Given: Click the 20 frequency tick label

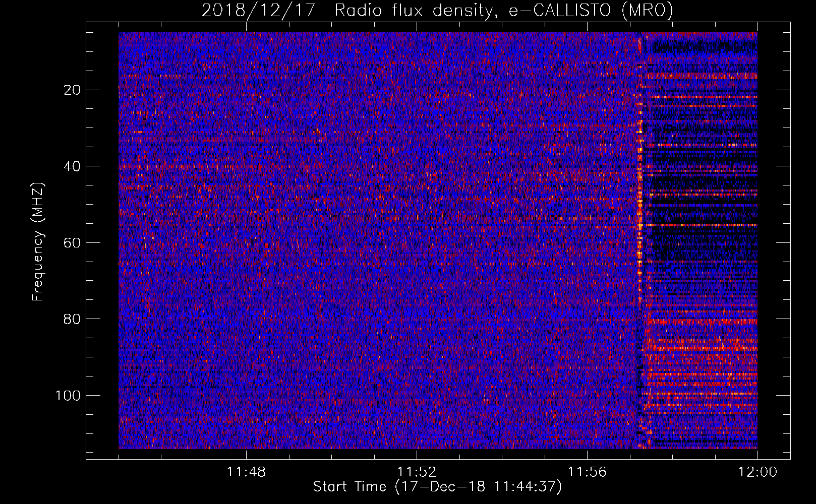Looking at the screenshot, I should [x=73, y=90].
